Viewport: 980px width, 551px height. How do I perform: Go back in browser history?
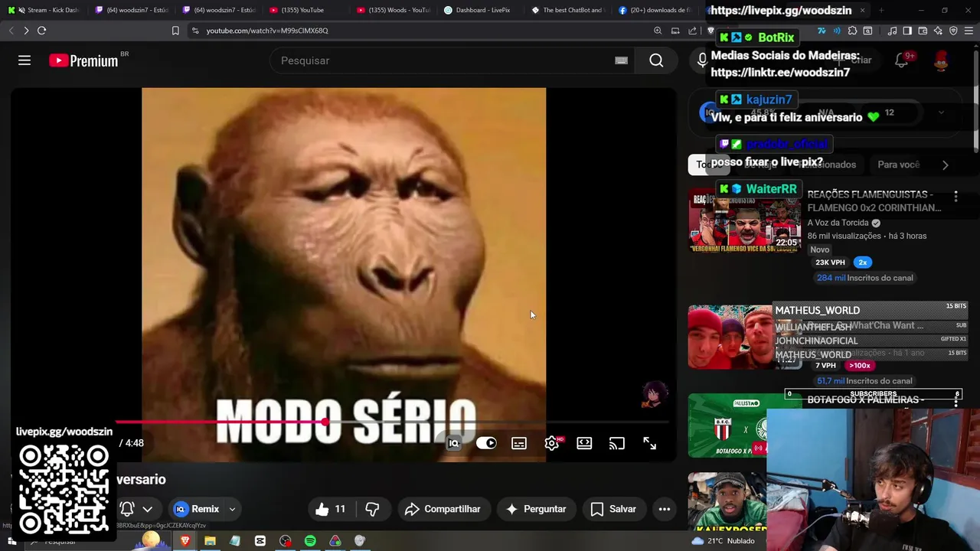click(11, 31)
